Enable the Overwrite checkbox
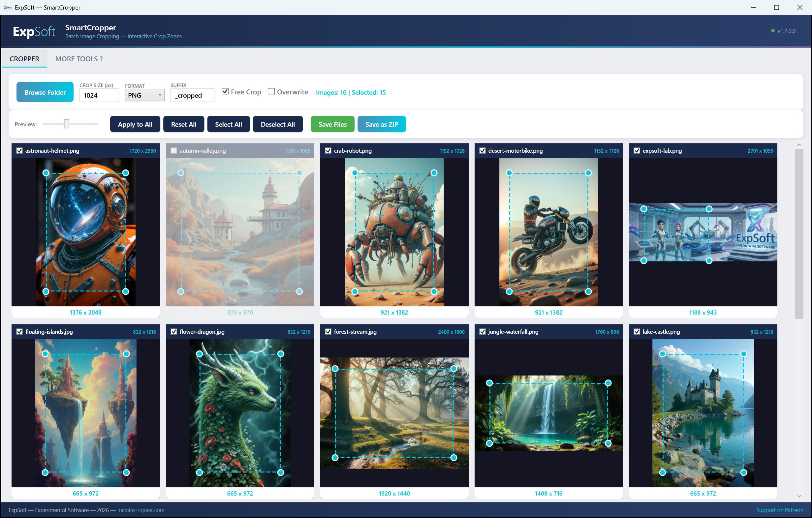The width and height of the screenshot is (812, 518). point(271,91)
